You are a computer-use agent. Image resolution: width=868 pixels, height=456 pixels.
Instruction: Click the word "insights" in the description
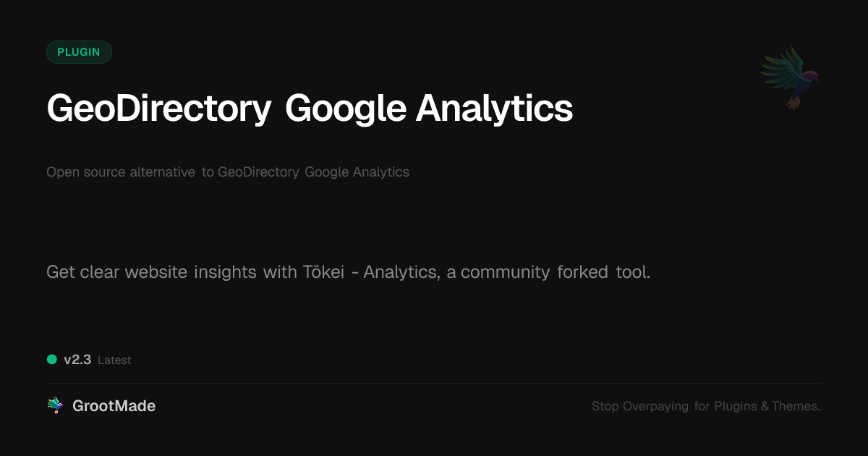click(x=225, y=272)
